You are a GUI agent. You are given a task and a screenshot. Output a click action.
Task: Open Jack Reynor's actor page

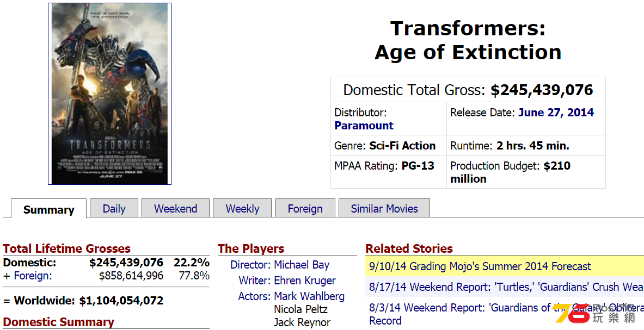point(302,322)
